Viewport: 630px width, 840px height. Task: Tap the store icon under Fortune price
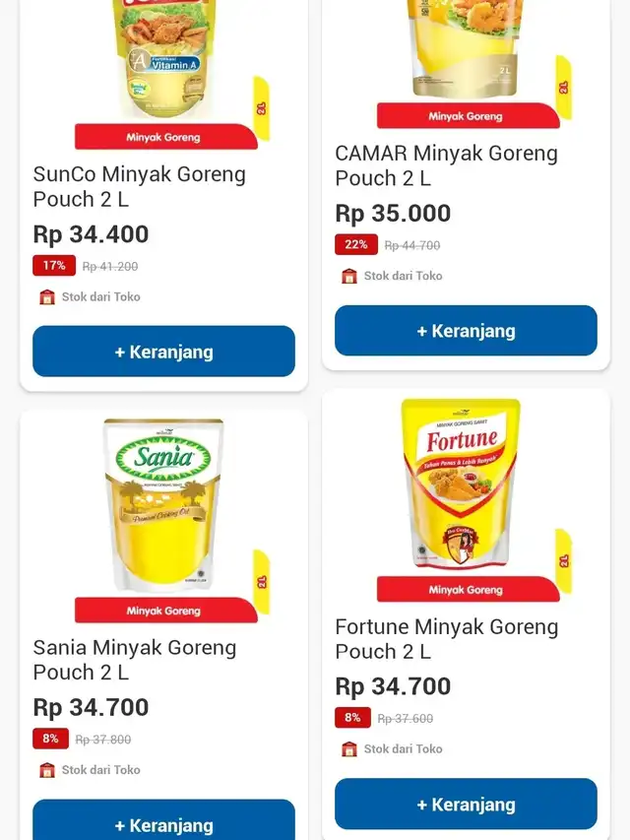[349, 749]
